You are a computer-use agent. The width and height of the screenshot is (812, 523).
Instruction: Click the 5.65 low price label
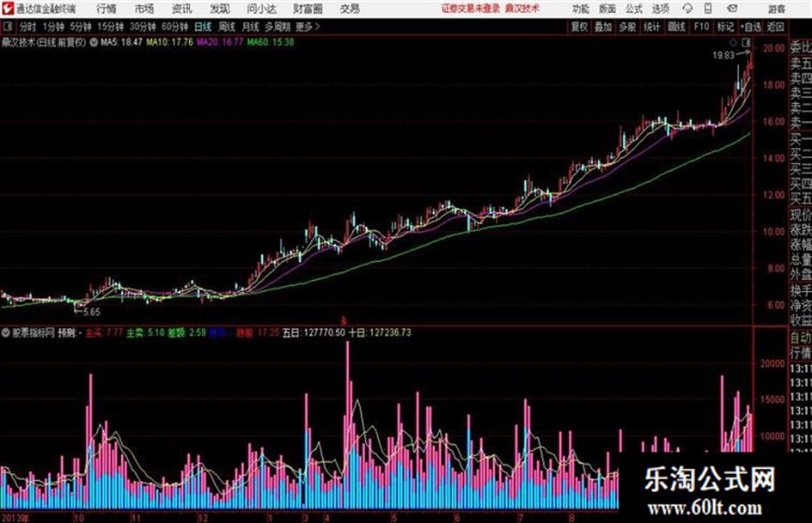[x=92, y=312]
